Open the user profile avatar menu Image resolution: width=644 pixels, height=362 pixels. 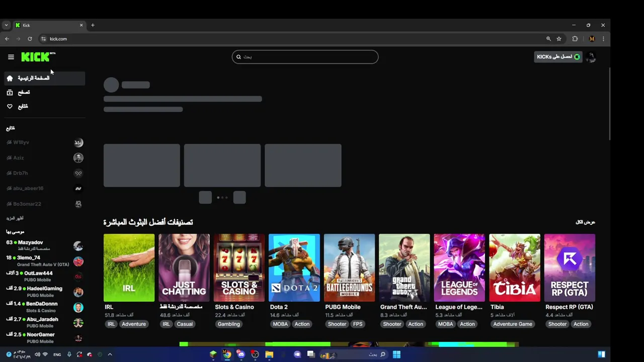coord(591,57)
